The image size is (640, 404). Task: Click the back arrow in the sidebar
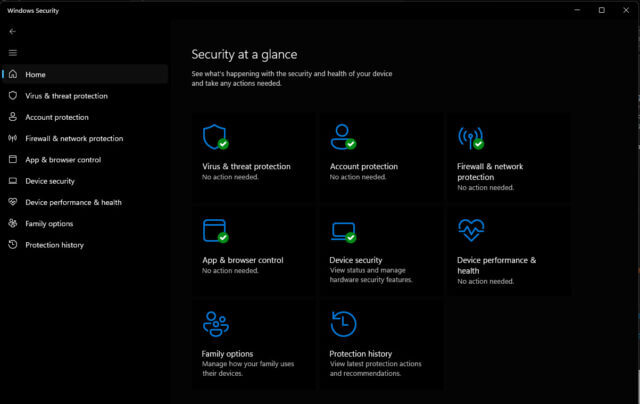click(x=13, y=31)
